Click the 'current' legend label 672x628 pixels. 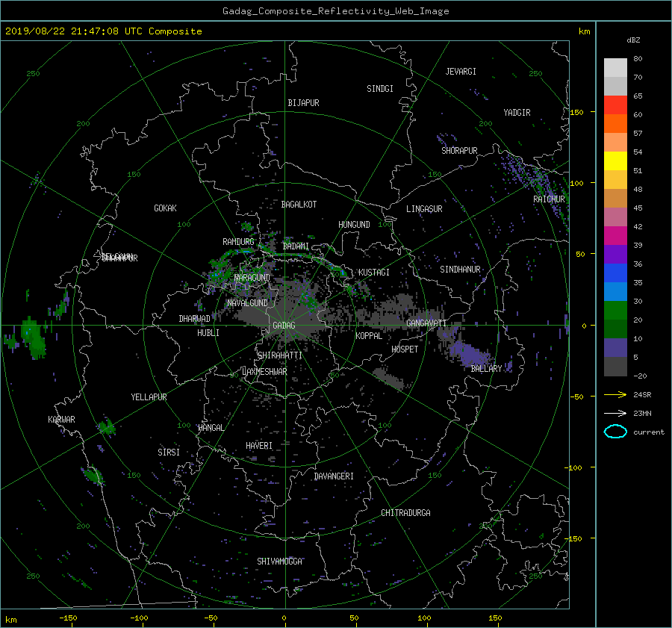[x=648, y=432]
